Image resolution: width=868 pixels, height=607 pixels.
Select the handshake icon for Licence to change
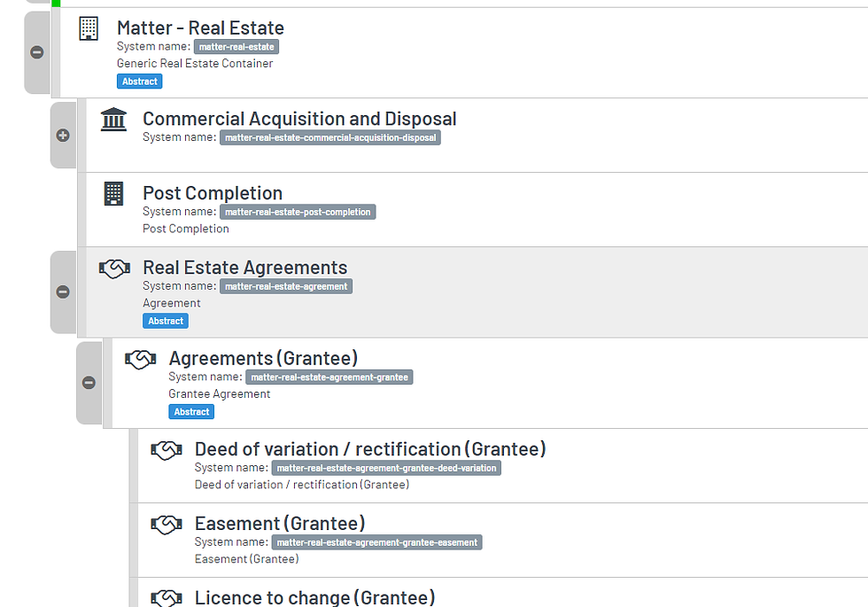pos(166,597)
